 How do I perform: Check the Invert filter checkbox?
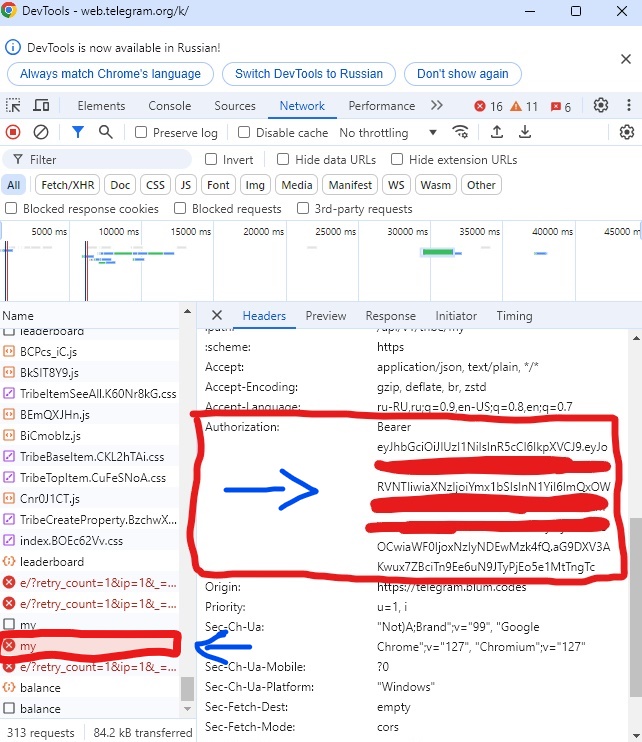(x=211, y=159)
